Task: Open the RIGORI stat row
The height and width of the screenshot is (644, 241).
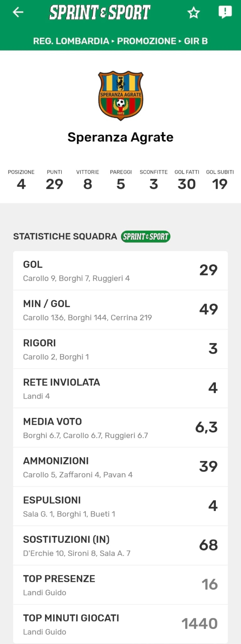Action: pyautogui.click(x=120, y=349)
